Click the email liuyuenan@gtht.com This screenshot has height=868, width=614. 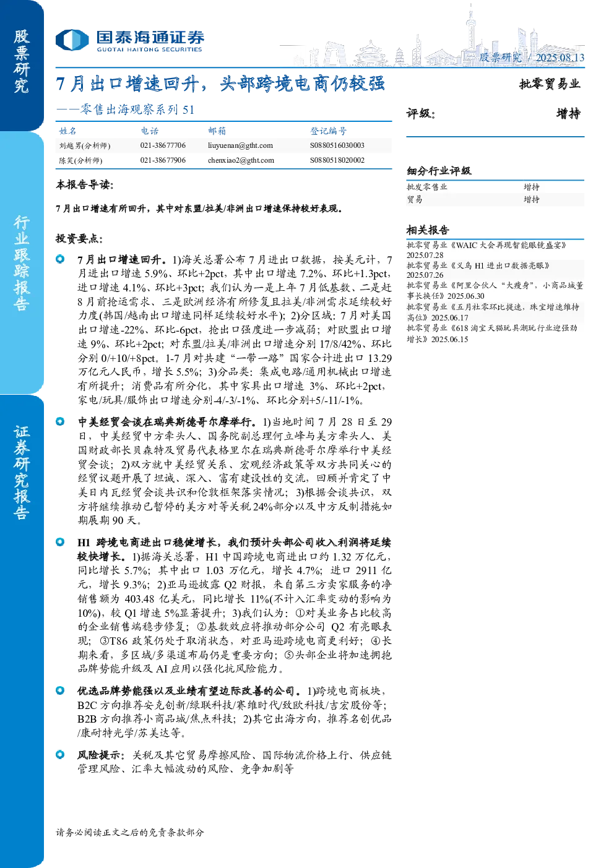(240, 145)
